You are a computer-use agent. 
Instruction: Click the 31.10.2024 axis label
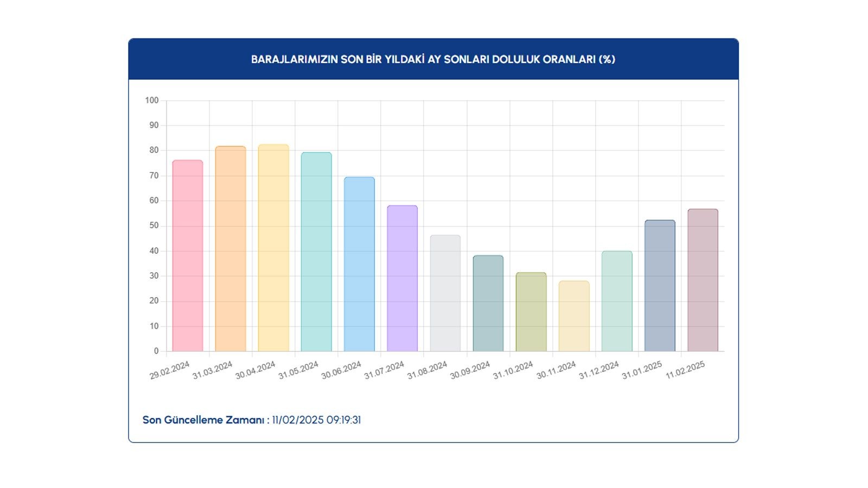pos(513,370)
